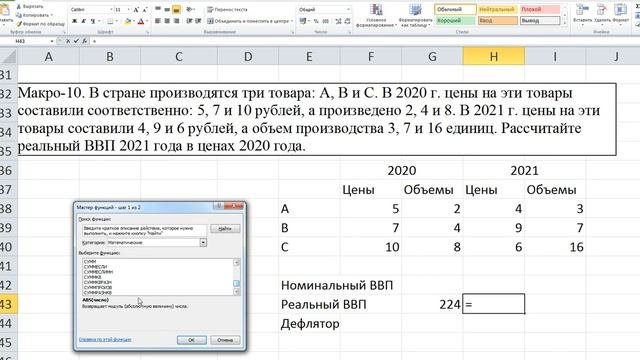
Task: Toggle Wrap text (Перенос текста)
Action: (x=227, y=9)
